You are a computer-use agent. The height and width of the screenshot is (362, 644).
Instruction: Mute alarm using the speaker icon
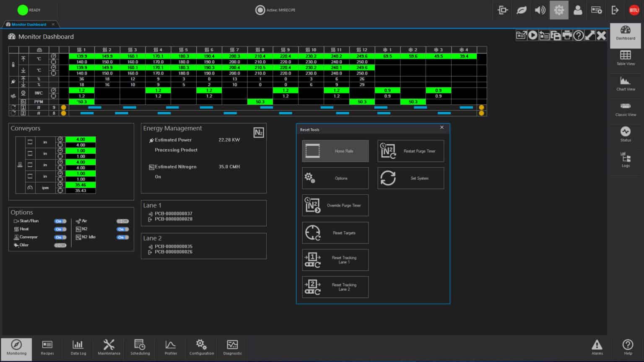[x=540, y=10]
